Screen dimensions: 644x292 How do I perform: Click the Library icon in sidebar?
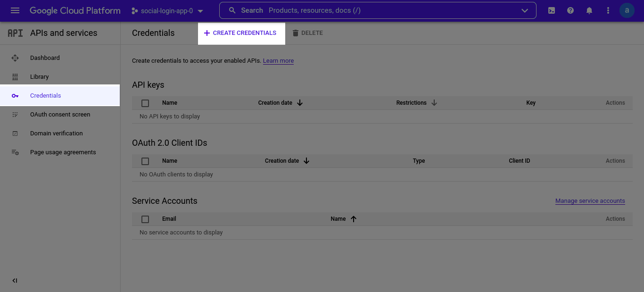pos(15,77)
